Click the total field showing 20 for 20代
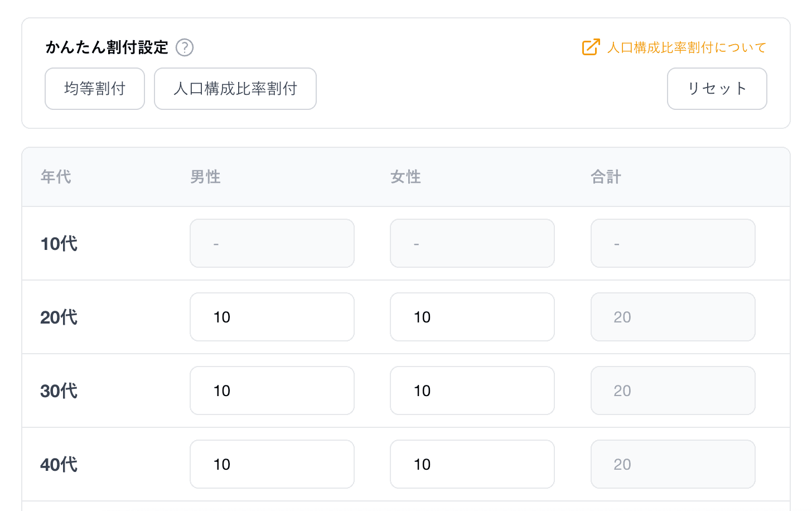Image resolution: width=812 pixels, height=511 pixels. [x=673, y=317]
